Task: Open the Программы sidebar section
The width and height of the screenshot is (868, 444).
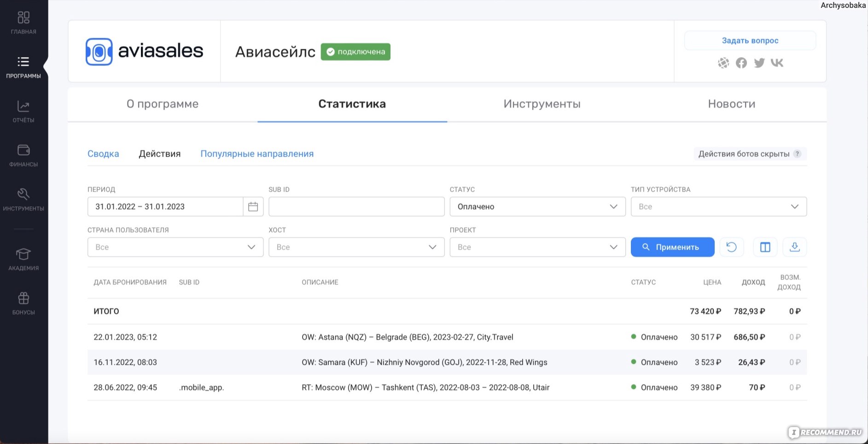Action: [x=23, y=67]
